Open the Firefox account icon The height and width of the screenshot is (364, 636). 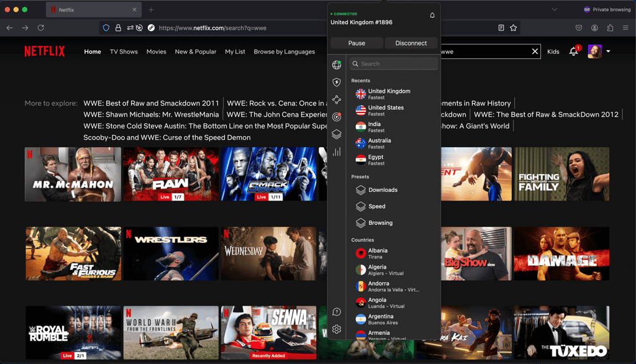594,27
